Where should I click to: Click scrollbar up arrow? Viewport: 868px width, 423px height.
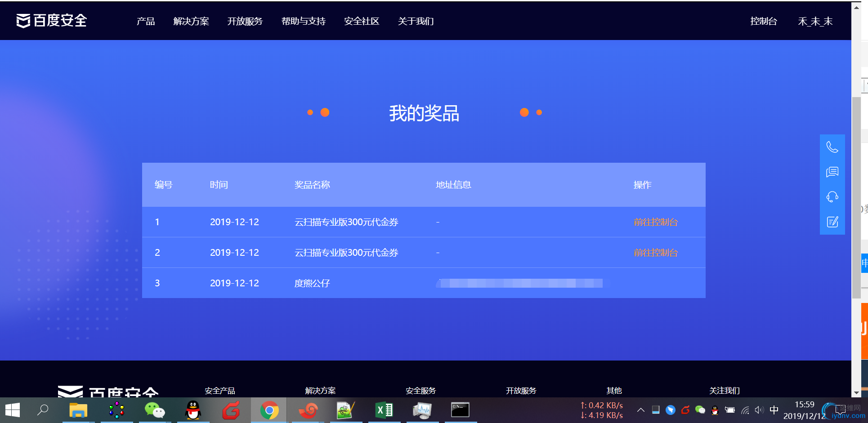(856, 7)
